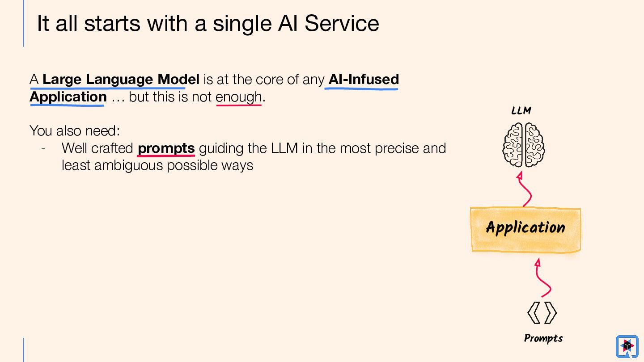Click the bold word "prompts" in the bullet

click(166, 148)
